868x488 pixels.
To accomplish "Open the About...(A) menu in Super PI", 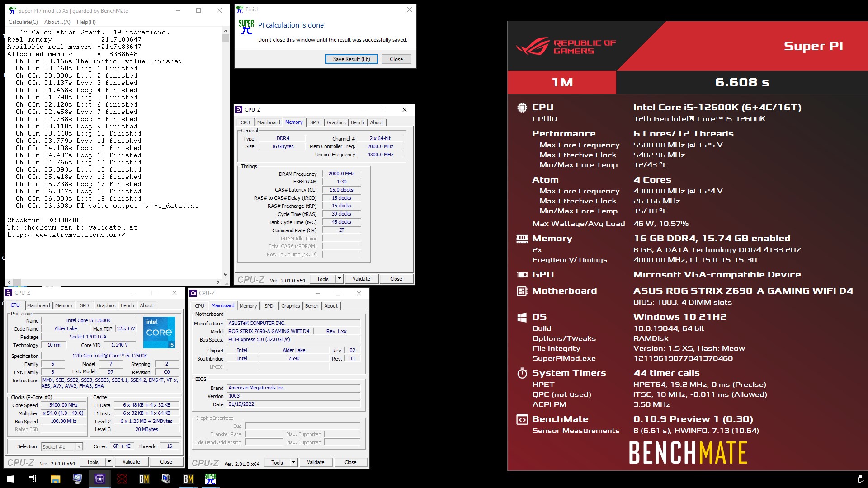I will (x=57, y=22).
